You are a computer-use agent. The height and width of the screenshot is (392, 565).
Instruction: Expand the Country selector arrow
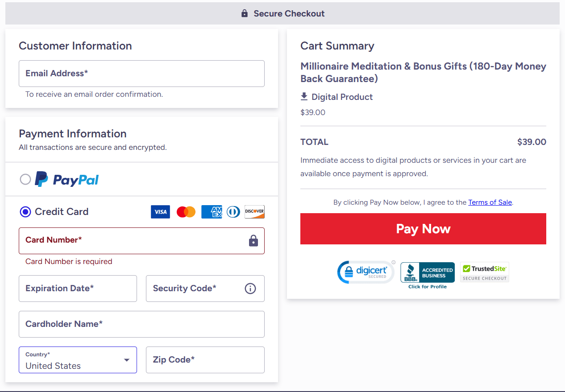pos(126,360)
